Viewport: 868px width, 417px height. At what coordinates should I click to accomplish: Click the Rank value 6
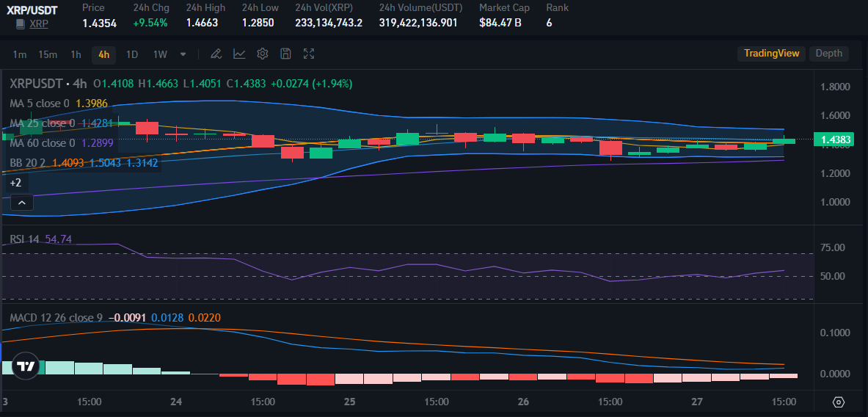tap(549, 23)
